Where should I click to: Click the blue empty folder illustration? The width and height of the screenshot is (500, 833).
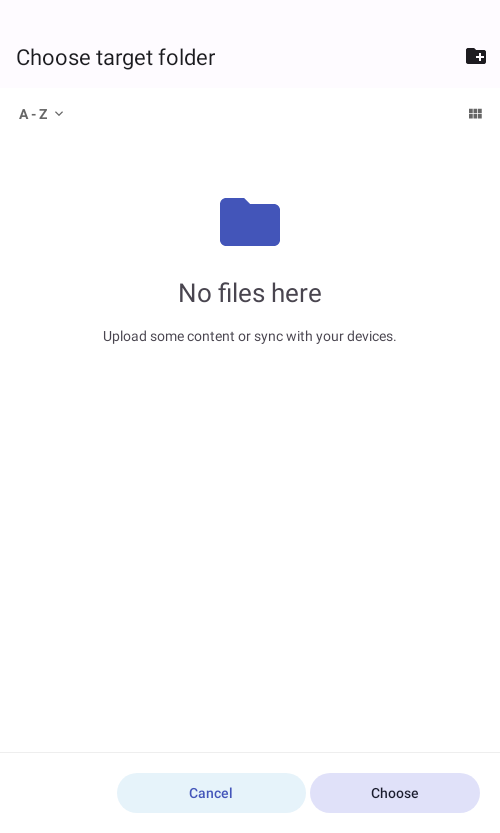[x=250, y=222]
